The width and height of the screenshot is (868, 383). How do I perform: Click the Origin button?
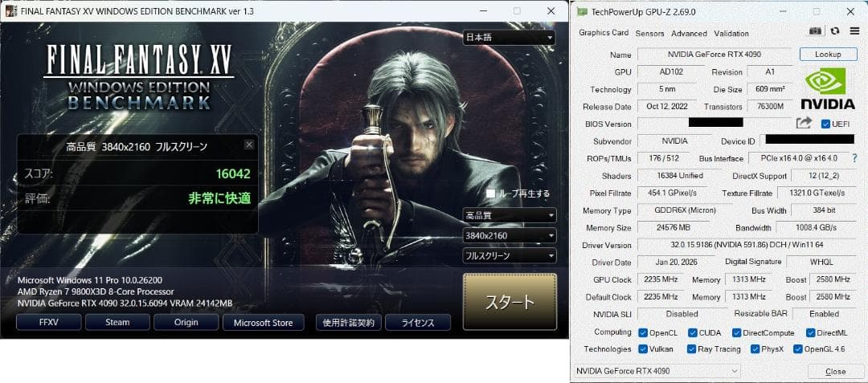(x=186, y=322)
